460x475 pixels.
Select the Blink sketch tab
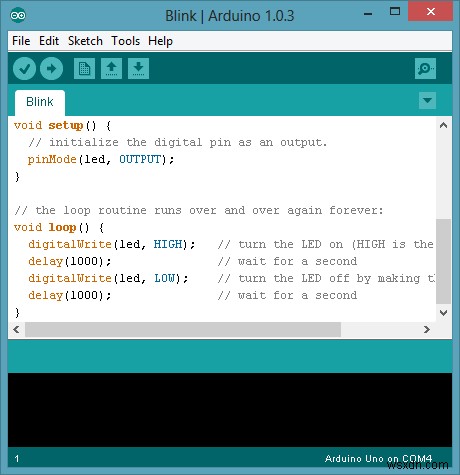pyautogui.click(x=40, y=102)
